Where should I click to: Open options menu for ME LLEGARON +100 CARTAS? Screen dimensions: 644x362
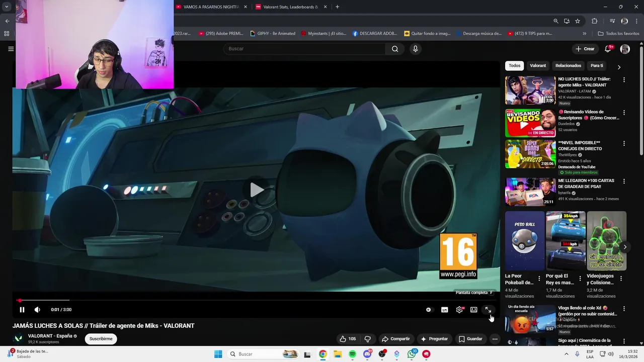point(624,181)
